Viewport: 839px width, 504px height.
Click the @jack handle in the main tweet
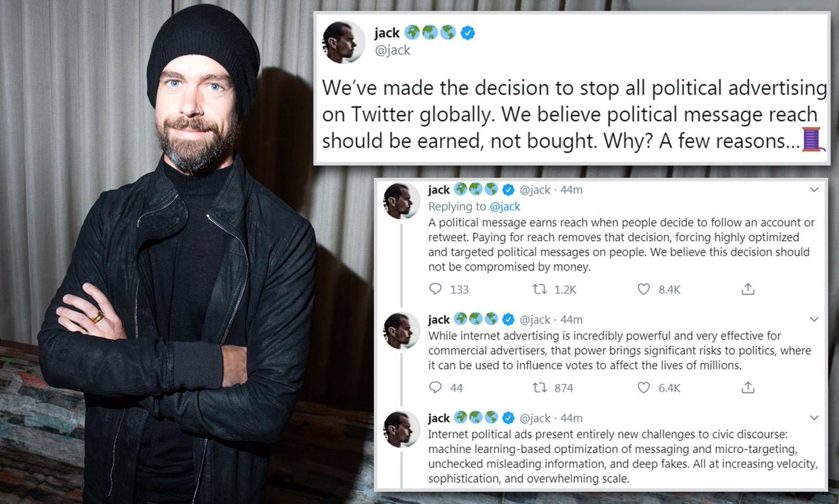(x=392, y=50)
